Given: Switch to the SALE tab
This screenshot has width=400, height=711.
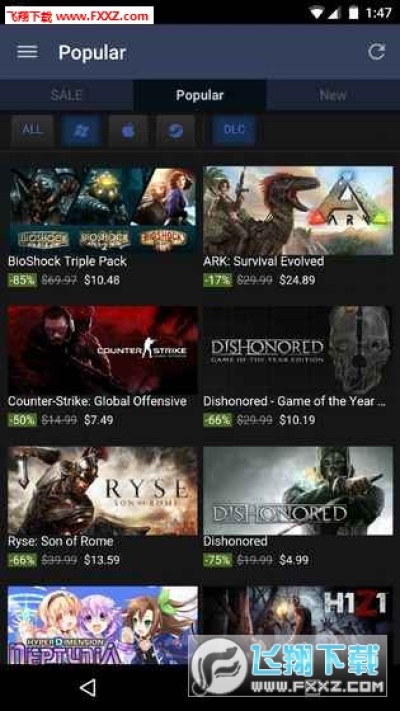Looking at the screenshot, I should 67,95.
